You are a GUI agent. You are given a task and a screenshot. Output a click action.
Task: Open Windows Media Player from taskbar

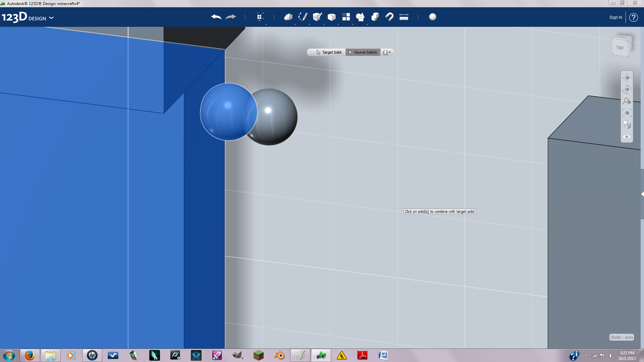point(71,355)
